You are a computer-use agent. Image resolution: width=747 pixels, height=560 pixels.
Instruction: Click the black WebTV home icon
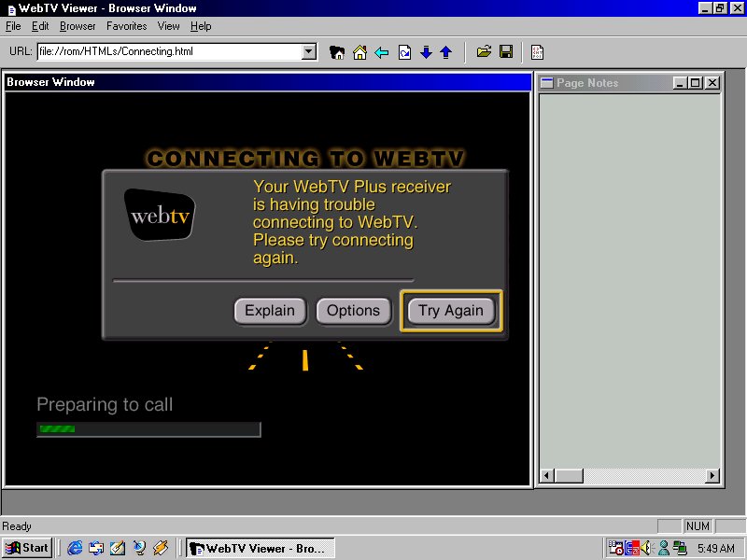pos(337,52)
